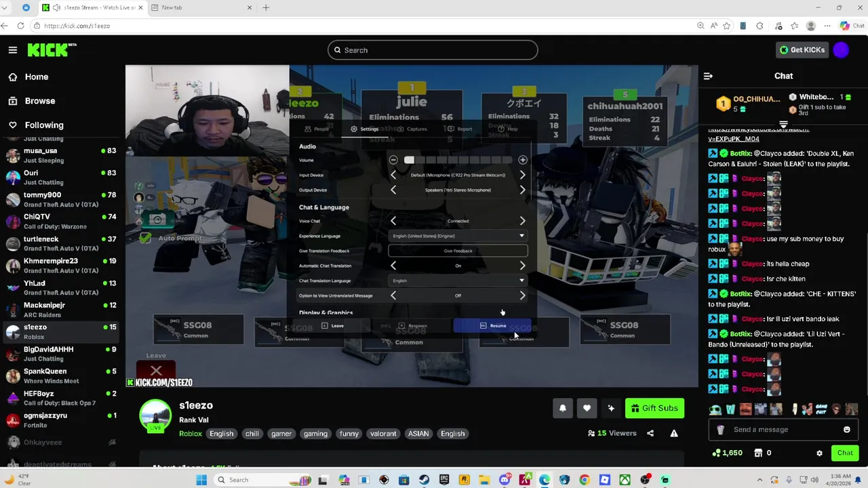
Task: Click left arrow for Output Device
Action: (x=393, y=190)
